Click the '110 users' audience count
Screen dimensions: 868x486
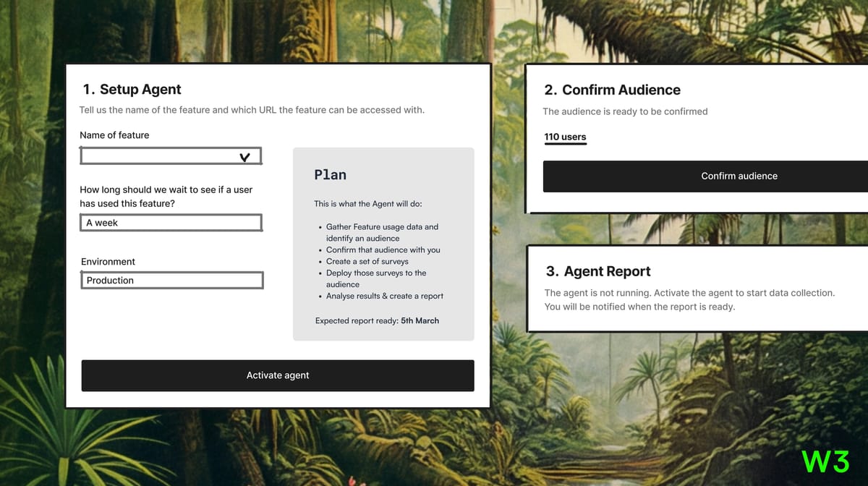[565, 137]
